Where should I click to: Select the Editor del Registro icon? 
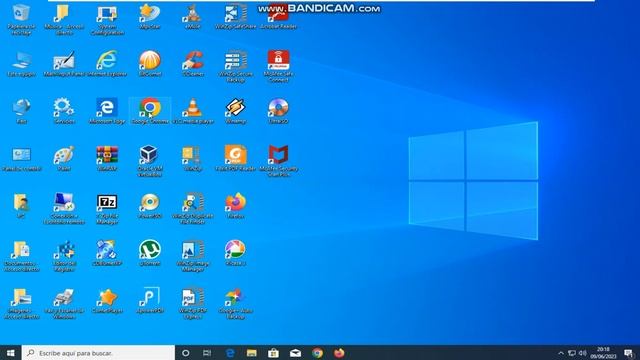pos(64,256)
